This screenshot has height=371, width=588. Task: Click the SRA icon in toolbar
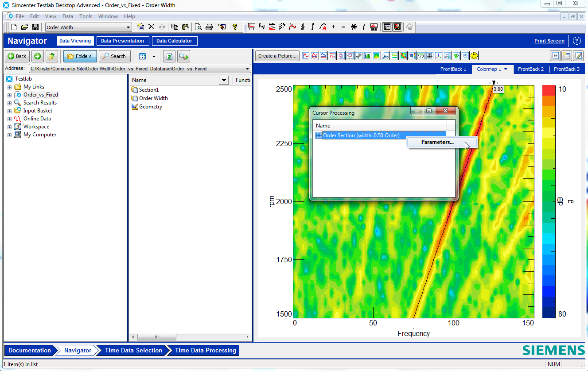pyautogui.click(x=374, y=27)
